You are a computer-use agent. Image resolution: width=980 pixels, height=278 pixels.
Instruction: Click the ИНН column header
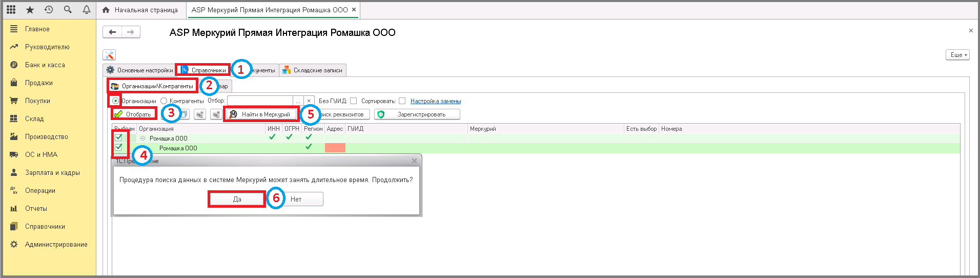[274, 129]
